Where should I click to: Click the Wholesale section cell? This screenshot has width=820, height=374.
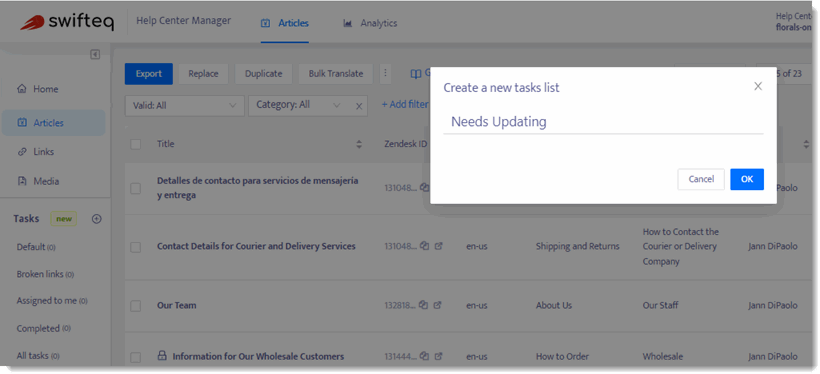tap(663, 356)
